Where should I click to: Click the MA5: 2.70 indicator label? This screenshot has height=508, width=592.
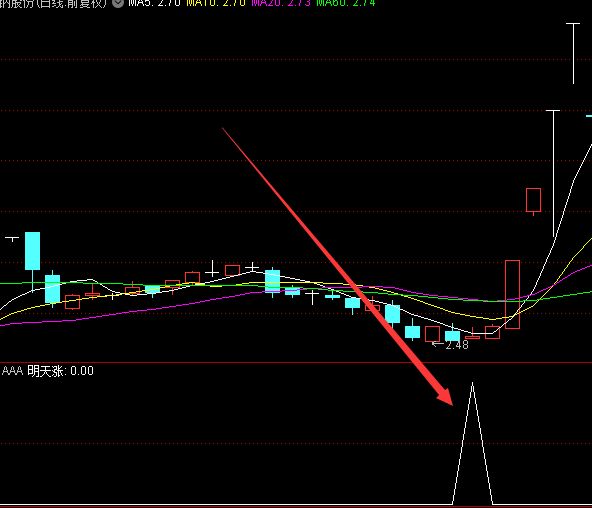(x=154, y=3)
